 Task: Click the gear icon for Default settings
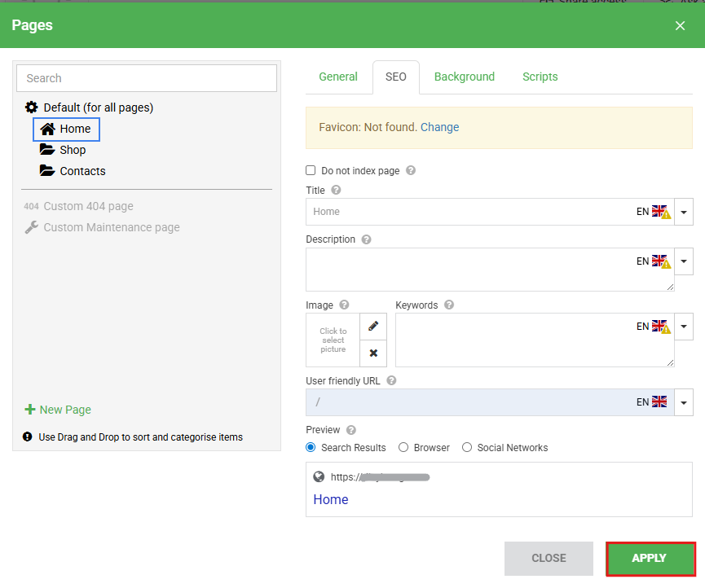[x=32, y=108]
